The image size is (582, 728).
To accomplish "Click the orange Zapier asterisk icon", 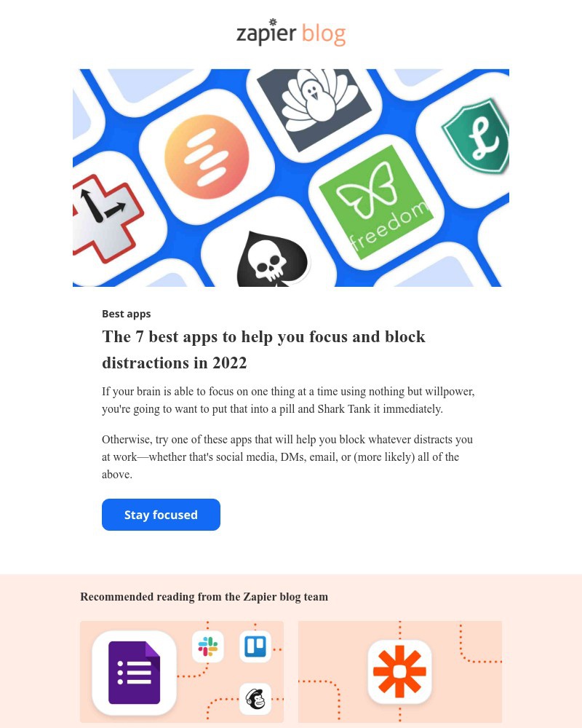I will click(x=399, y=671).
